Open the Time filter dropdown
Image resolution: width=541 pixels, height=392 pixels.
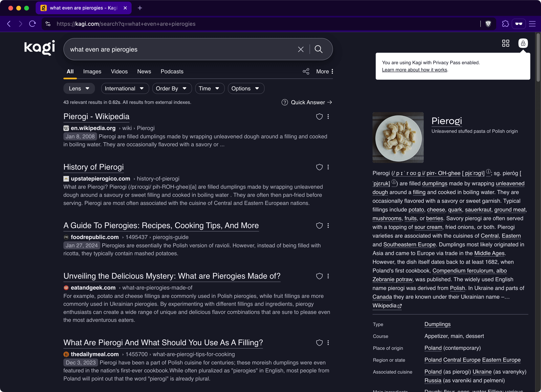coord(210,89)
